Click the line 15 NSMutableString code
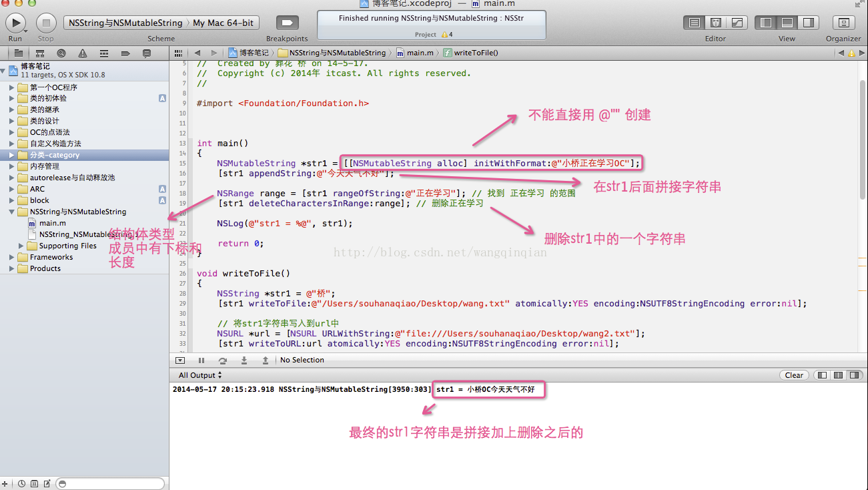 click(428, 164)
